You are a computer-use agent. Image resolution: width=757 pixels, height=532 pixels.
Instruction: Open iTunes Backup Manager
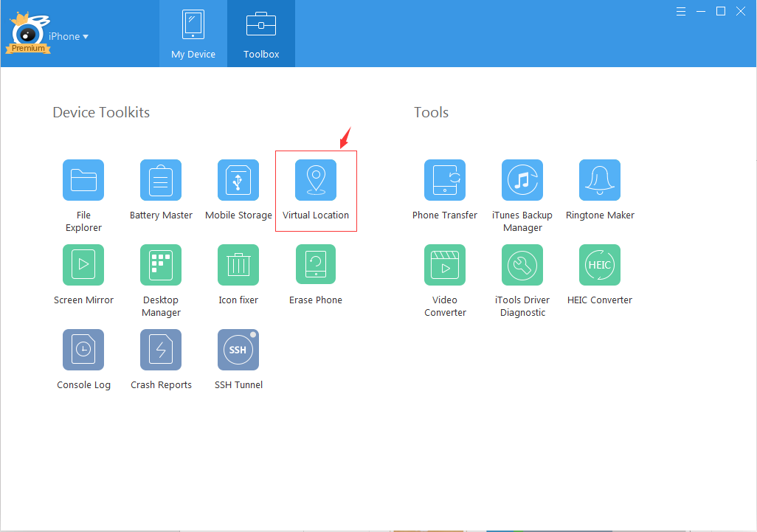click(522, 180)
